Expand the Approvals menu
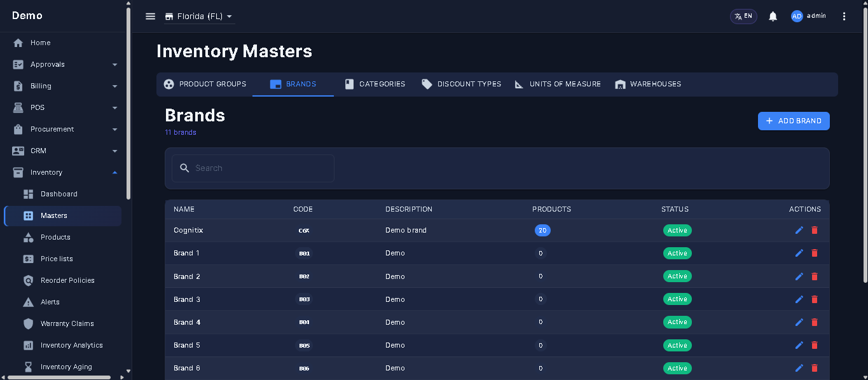Image resolution: width=868 pixels, height=380 pixels. point(62,64)
